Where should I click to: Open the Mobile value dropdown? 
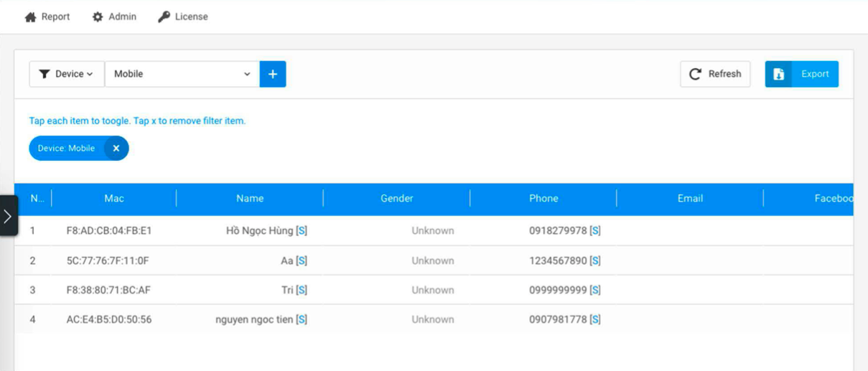[x=182, y=74]
